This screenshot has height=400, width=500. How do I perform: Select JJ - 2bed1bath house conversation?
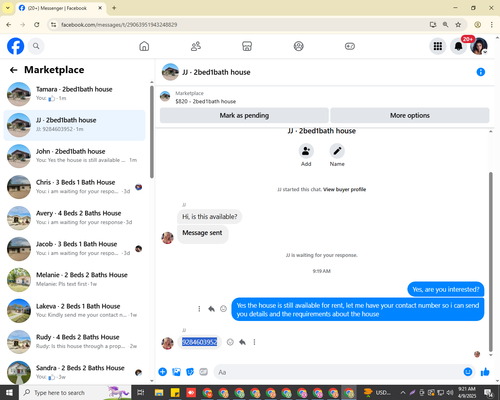[74, 125]
